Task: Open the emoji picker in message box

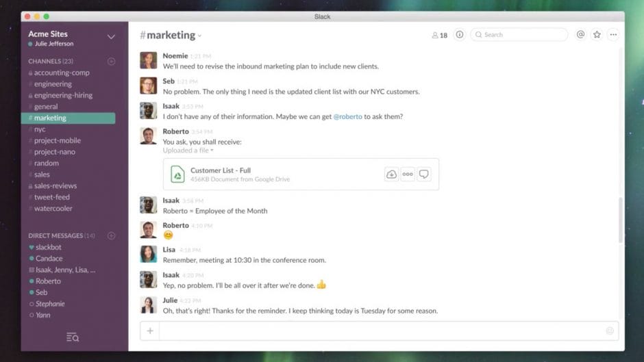Action: (610, 331)
